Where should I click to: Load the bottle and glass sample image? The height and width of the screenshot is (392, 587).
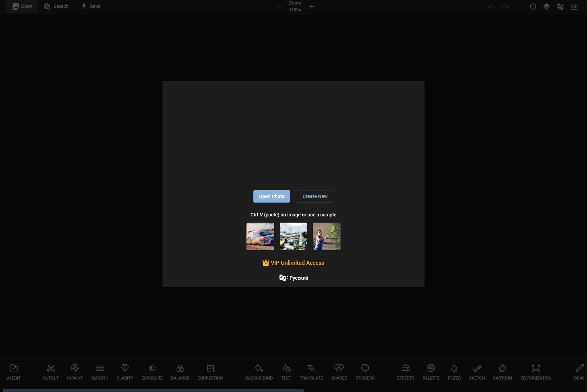[293, 236]
